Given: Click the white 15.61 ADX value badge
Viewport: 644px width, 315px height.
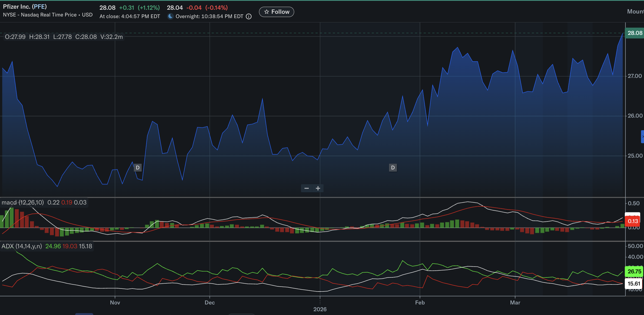Looking at the screenshot, I should tap(634, 283).
